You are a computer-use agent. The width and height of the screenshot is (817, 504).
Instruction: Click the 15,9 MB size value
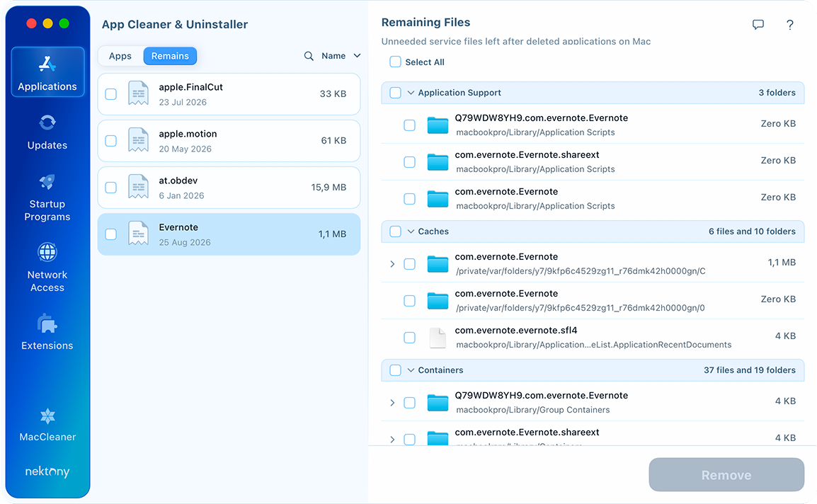pos(328,187)
